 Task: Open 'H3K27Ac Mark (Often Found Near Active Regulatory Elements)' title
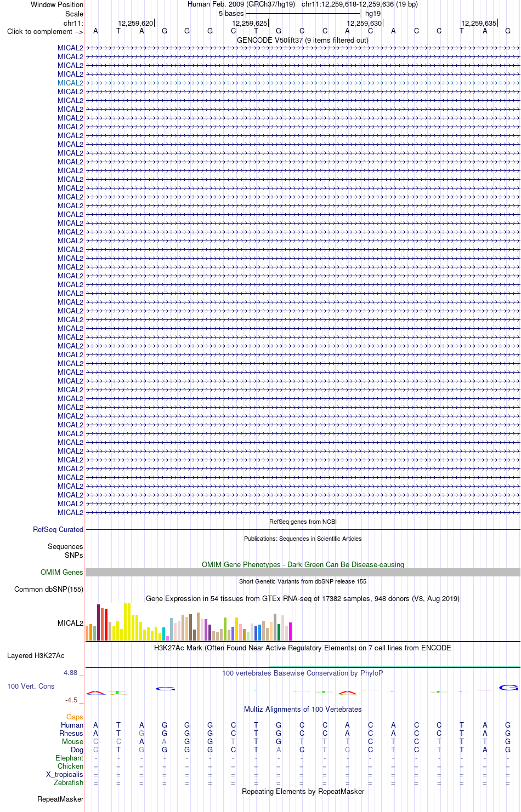[303, 648]
